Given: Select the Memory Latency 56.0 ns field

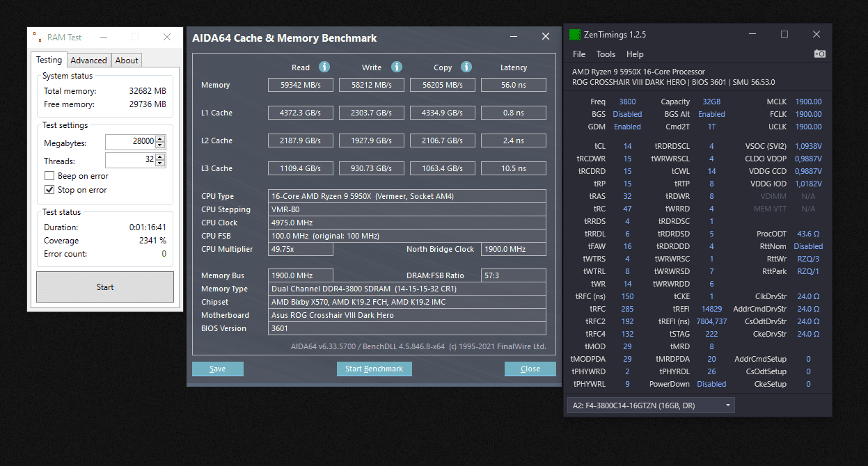Looking at the screenshot, I should tap(514, 85).
